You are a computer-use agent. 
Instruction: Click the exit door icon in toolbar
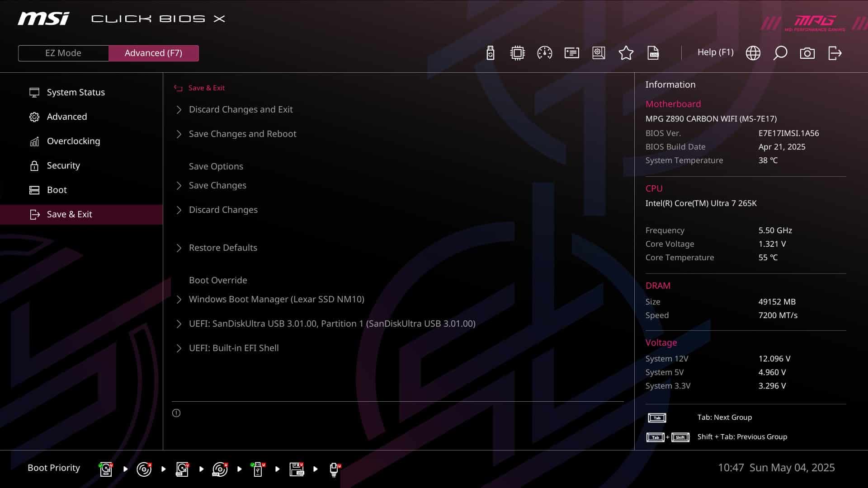(835, 53)
